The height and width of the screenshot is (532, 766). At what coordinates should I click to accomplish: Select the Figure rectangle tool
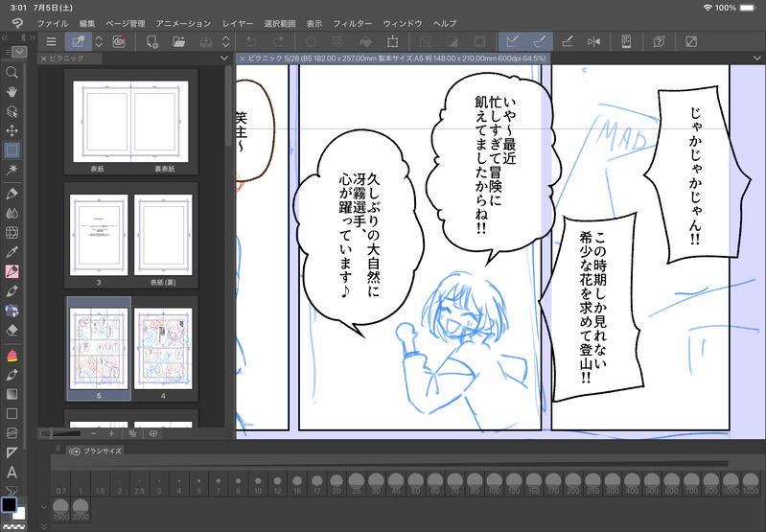12,413
